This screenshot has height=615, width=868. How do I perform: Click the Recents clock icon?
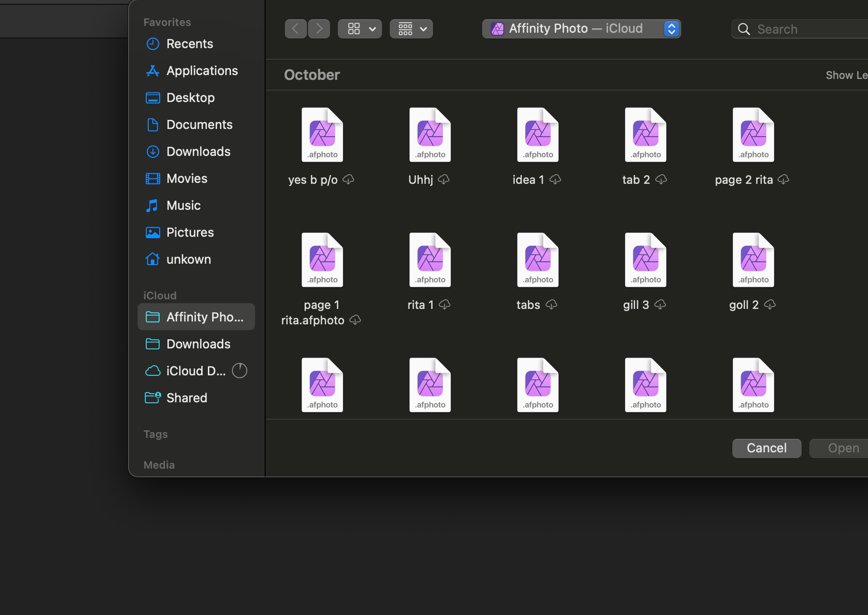[x=153, y=44]
